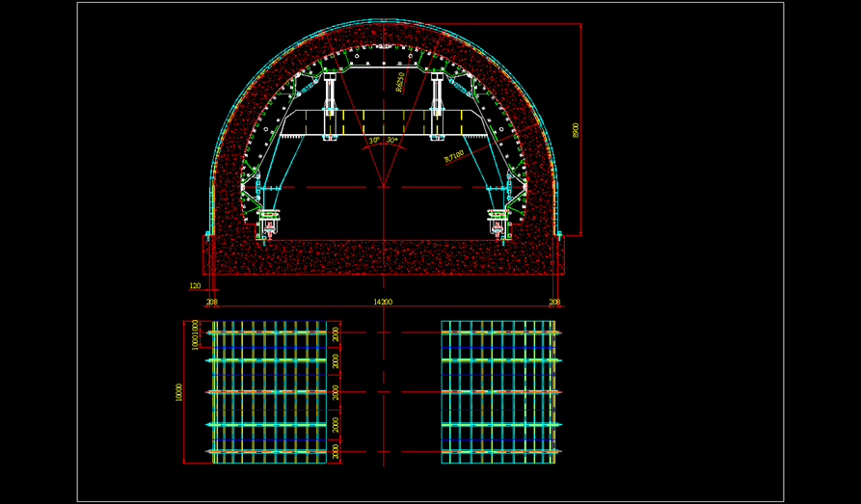
Task: Select the right plan-view formwork grid
Action: tap(498, 391)
